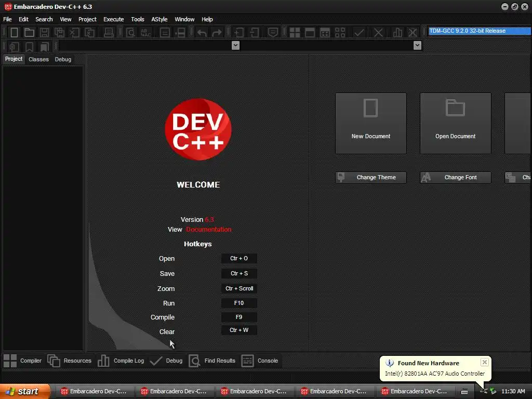Click the Print toolbar icon
This screenshot has height=399, width=532.
[109, 33]
